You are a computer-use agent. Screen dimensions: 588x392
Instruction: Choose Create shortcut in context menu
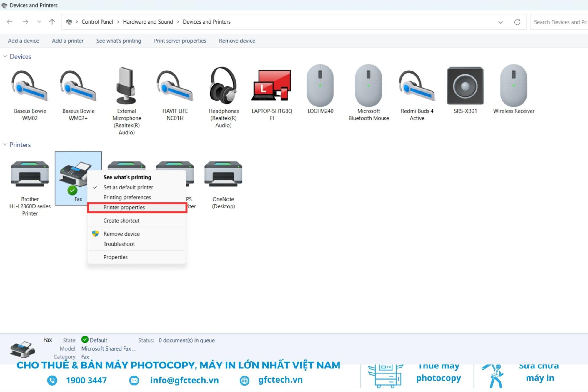[x=136, y=221]
